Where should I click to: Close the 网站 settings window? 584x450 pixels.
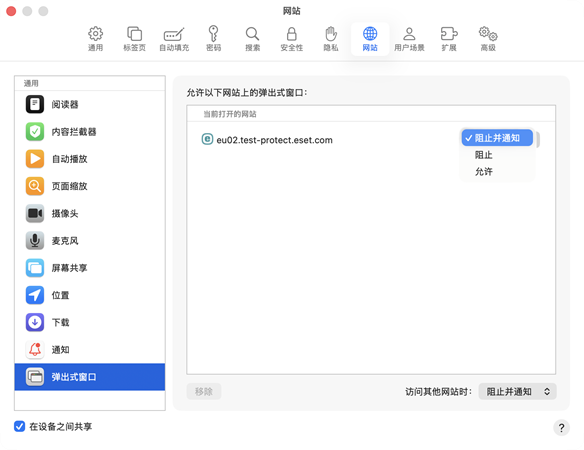[x=11, y=11]
